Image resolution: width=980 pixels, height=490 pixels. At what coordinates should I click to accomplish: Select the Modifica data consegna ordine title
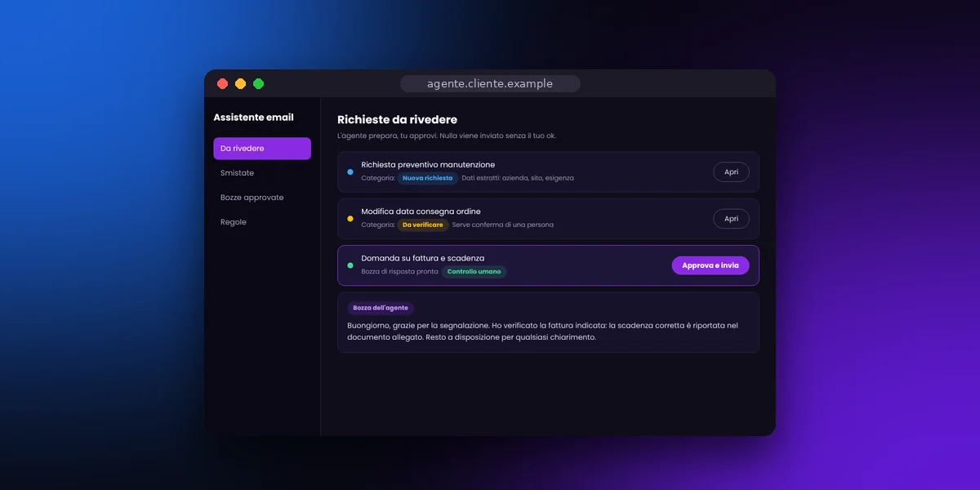[x=421, y=212]
